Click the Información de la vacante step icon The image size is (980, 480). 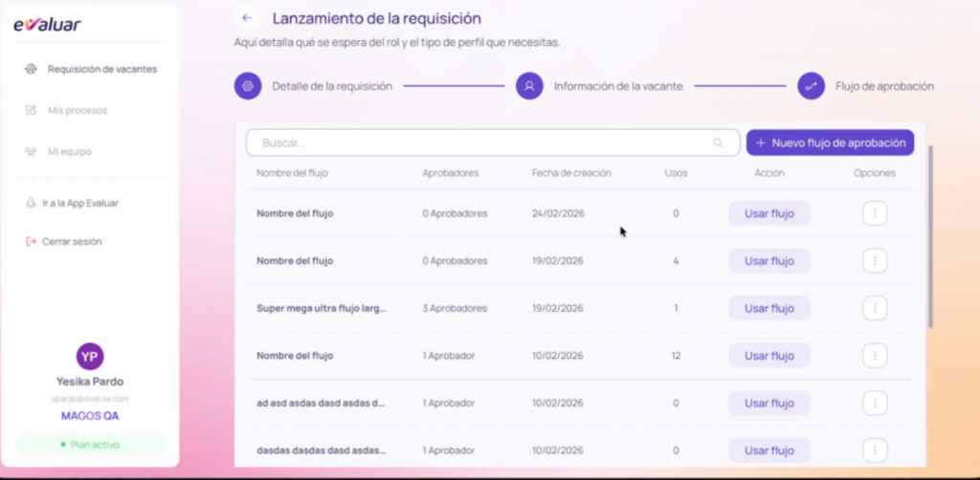pyautogui.click(x=529, y=86)
